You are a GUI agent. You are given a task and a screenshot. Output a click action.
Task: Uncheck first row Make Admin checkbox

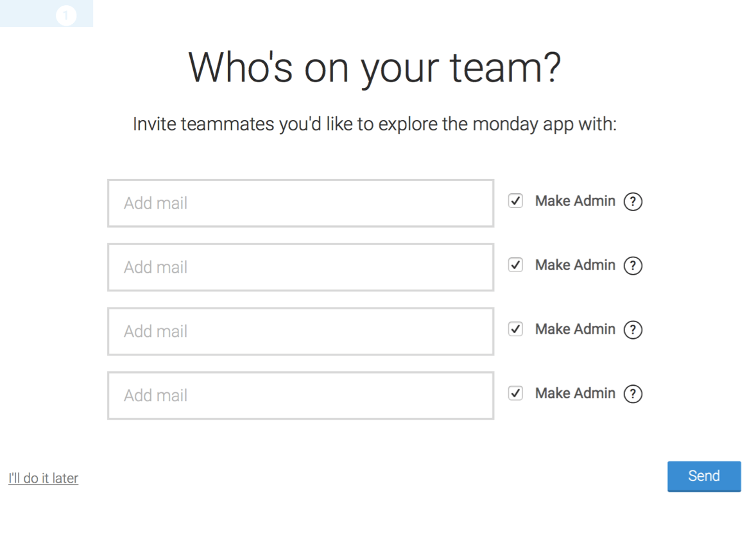click(x=515, y=201)
